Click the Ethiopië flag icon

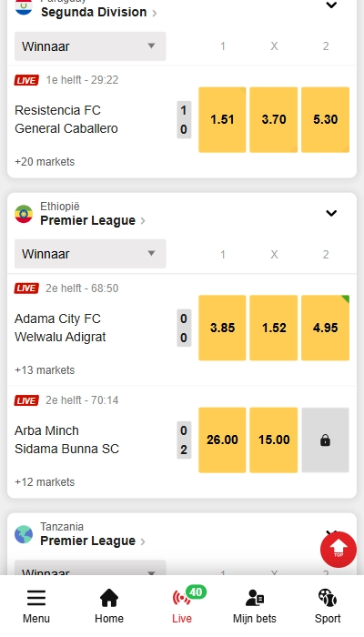[x=24, y=214]
